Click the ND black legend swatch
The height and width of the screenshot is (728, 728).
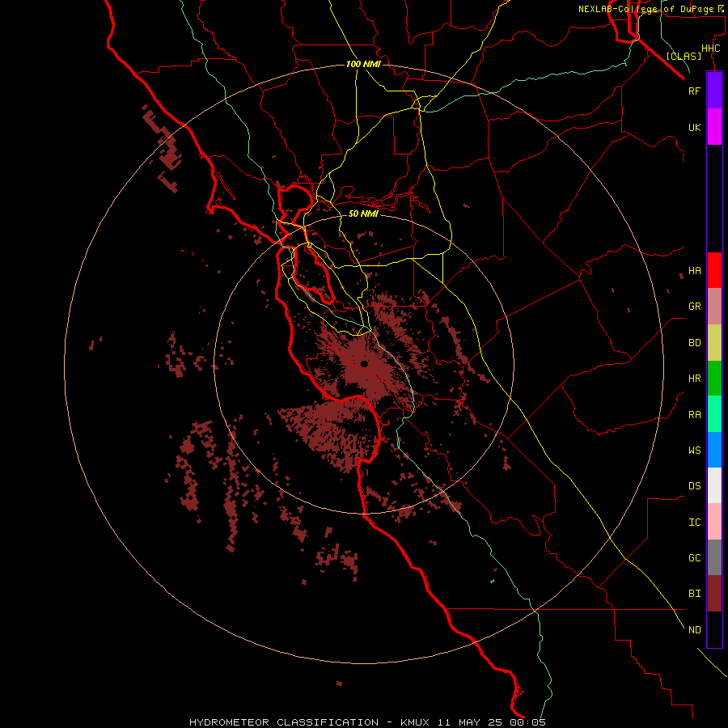click(714, 629)
